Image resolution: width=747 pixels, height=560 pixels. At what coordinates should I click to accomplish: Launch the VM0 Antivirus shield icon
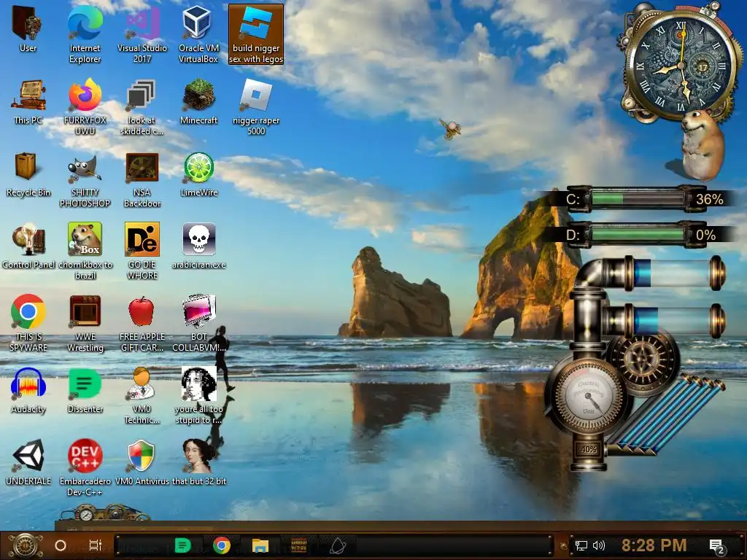click(x=142, y=463)
